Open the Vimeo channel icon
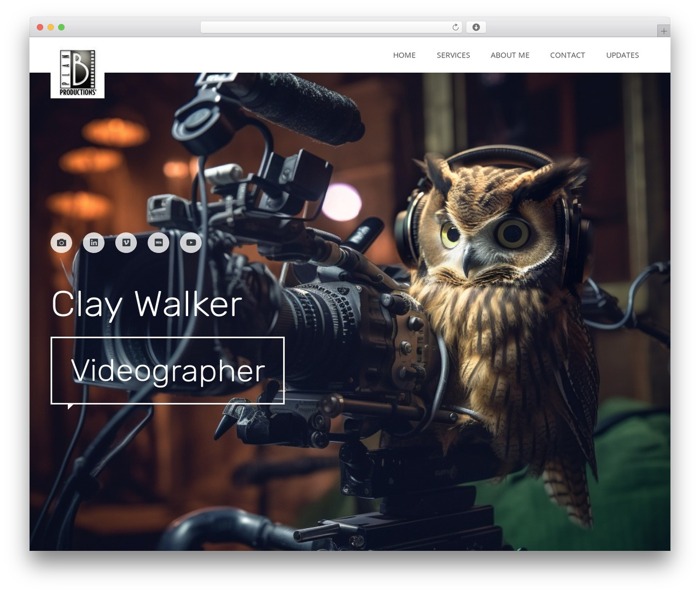 point(126,242)
